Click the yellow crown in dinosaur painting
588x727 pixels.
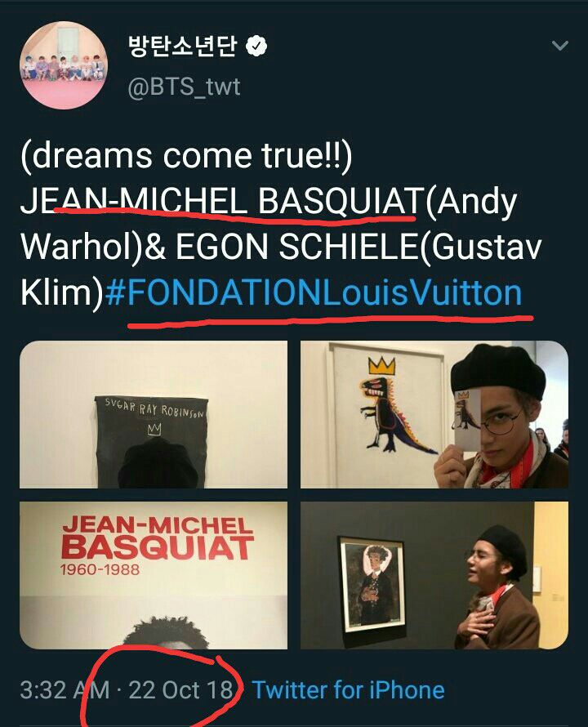point(382,366)
